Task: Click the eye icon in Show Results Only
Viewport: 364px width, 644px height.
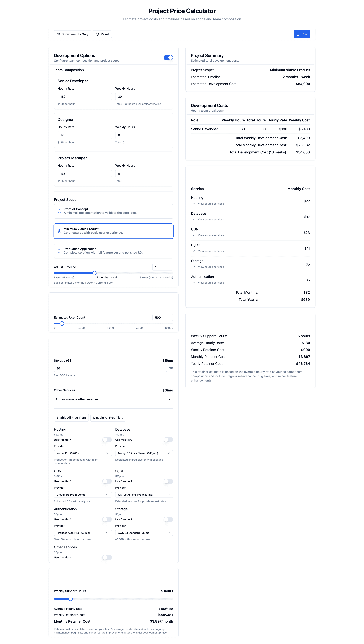Action: 58,34
